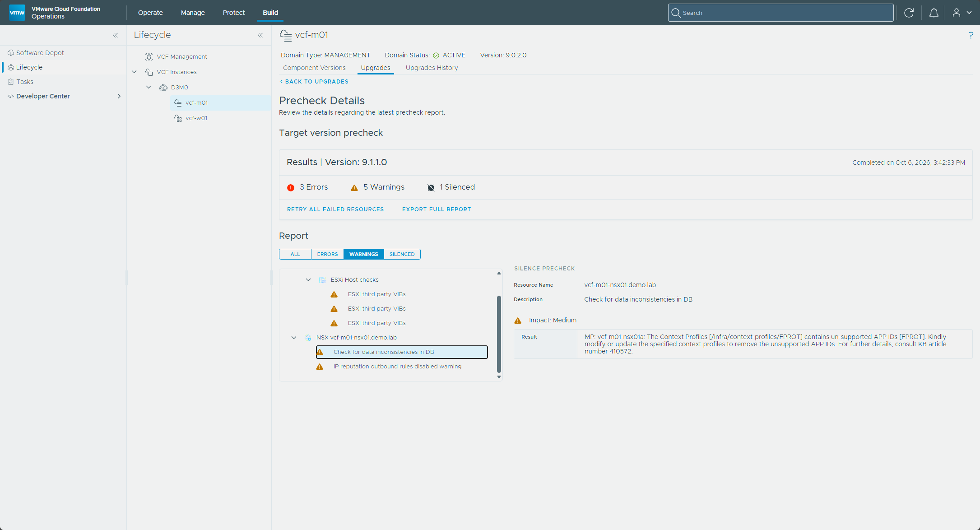
Task: Click SILENCE PRECHECK button
Action: (544, 269)
